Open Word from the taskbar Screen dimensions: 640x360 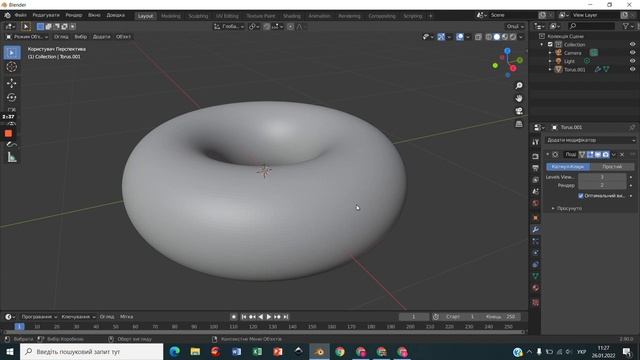click(x=236, y=351)
